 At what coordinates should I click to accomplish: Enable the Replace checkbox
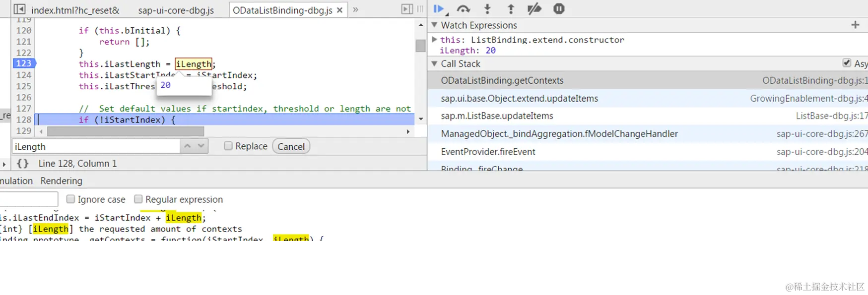[228, 146]
